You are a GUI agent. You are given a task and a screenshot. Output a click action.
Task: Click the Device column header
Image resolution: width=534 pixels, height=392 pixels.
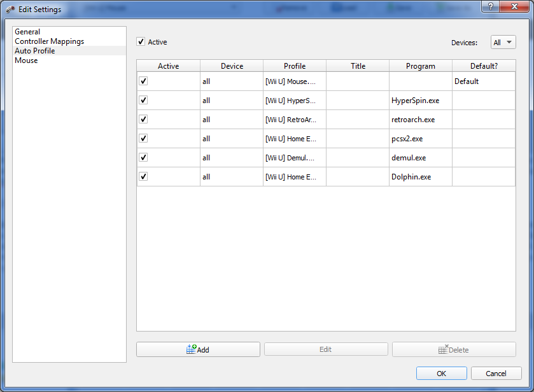click(232, 66)
